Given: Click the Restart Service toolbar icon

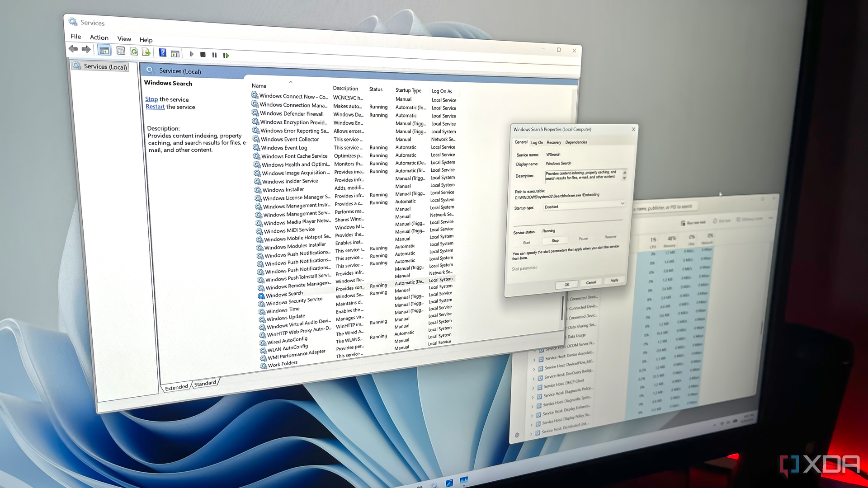Looking at the screenshot, I should [226, 55].
